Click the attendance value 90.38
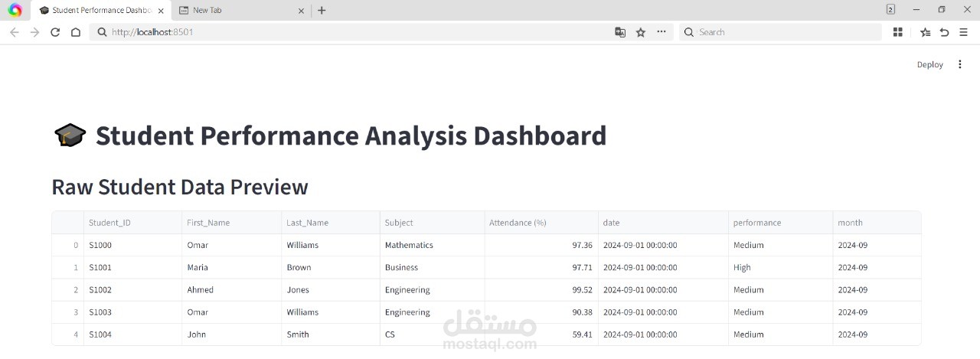 541,312
